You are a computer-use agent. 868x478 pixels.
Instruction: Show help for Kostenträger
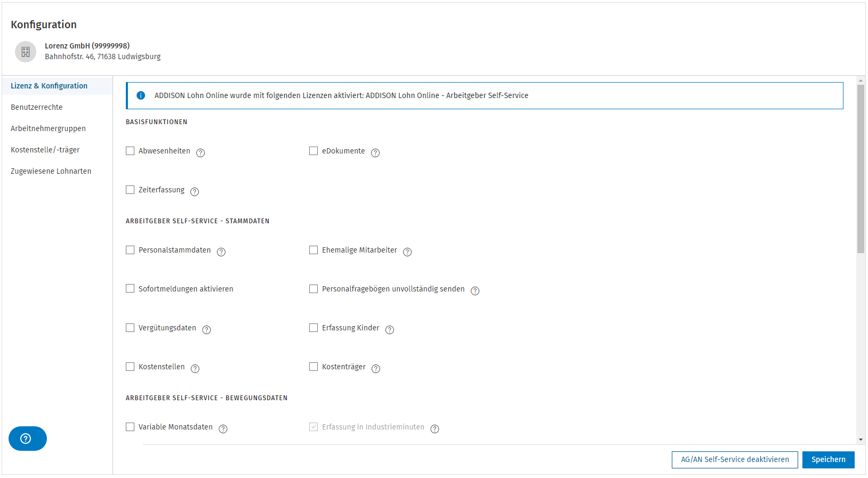point(376,369)
